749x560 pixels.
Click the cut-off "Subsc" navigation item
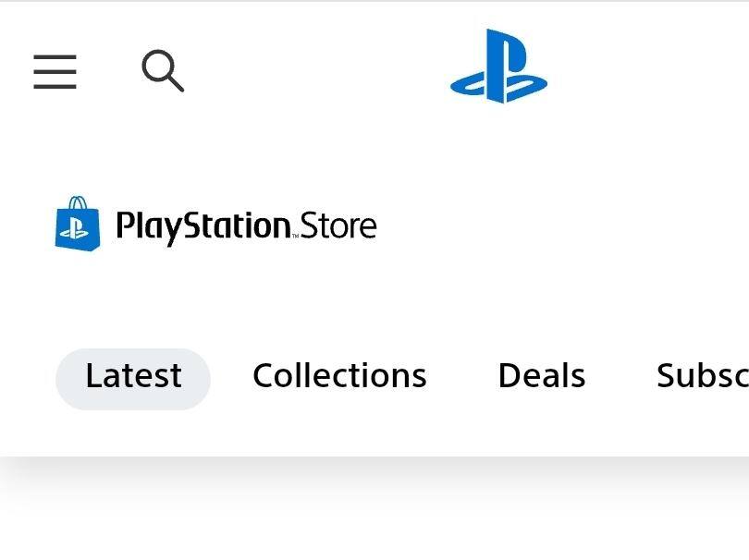coord(702,377)
